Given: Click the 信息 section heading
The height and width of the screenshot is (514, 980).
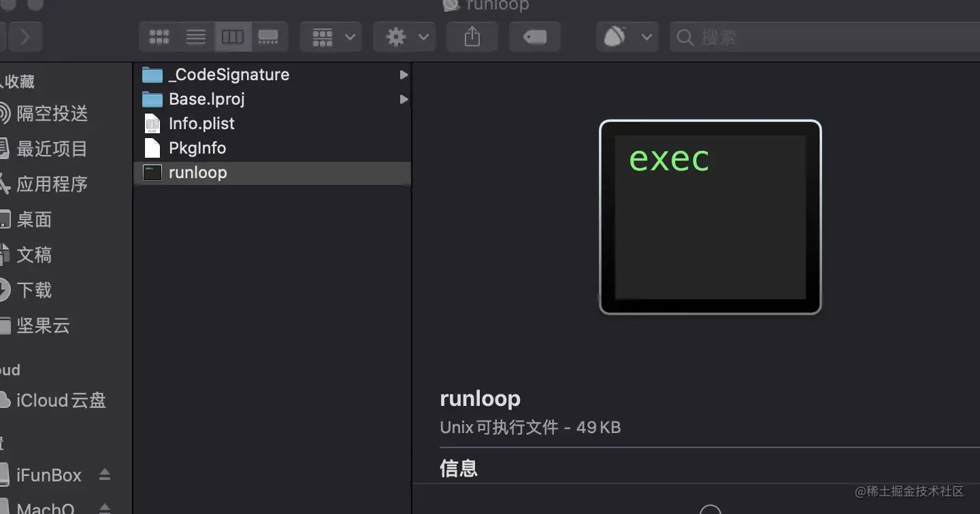Looking at the screenshot, I should pos(459,468).
